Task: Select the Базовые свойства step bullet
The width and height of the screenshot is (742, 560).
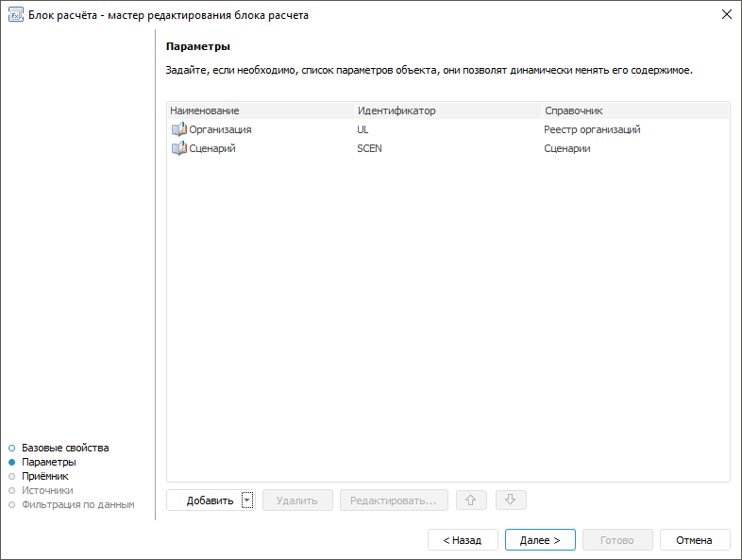Action: click(x=12, y=448)
